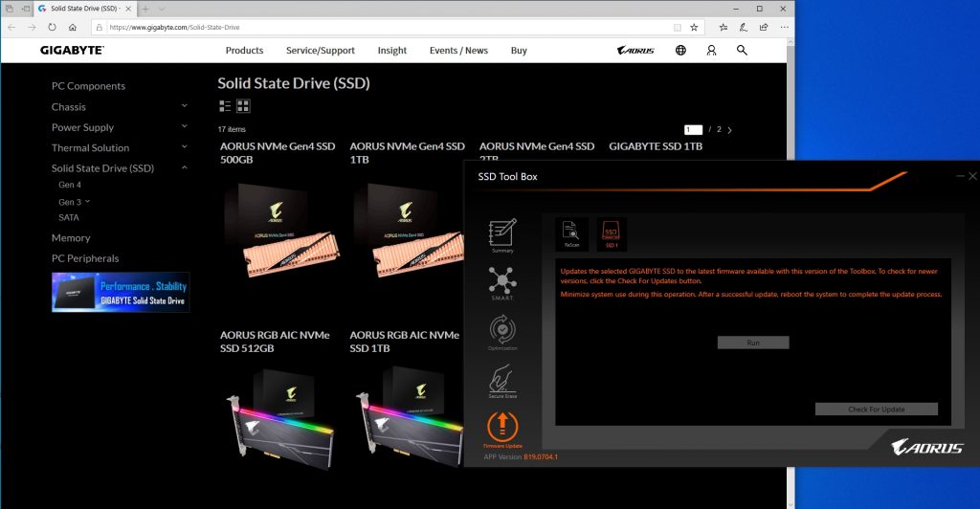Click the ReScan icon in SSD Tool Box
980x509 pixels.
tap(571, 234)
